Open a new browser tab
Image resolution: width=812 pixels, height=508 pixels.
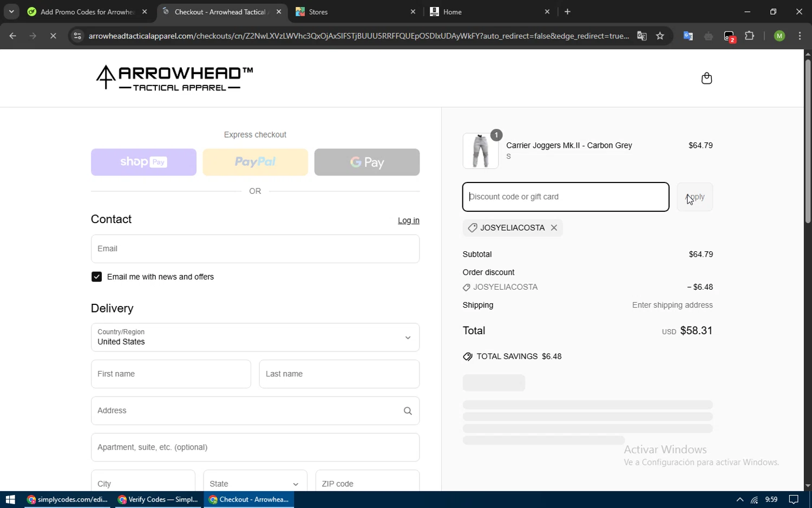click(567, 11)
